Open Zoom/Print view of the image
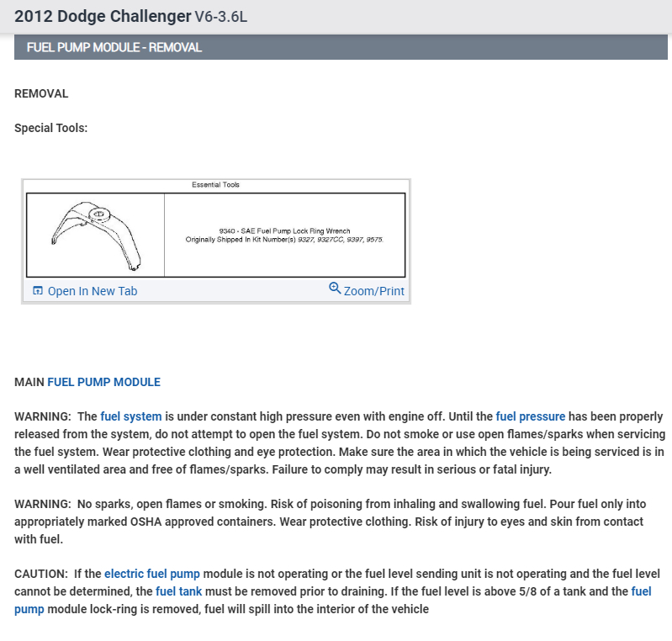Image resolution: width=672 pixels, height=641 pixels. click(x=373, y=291)
